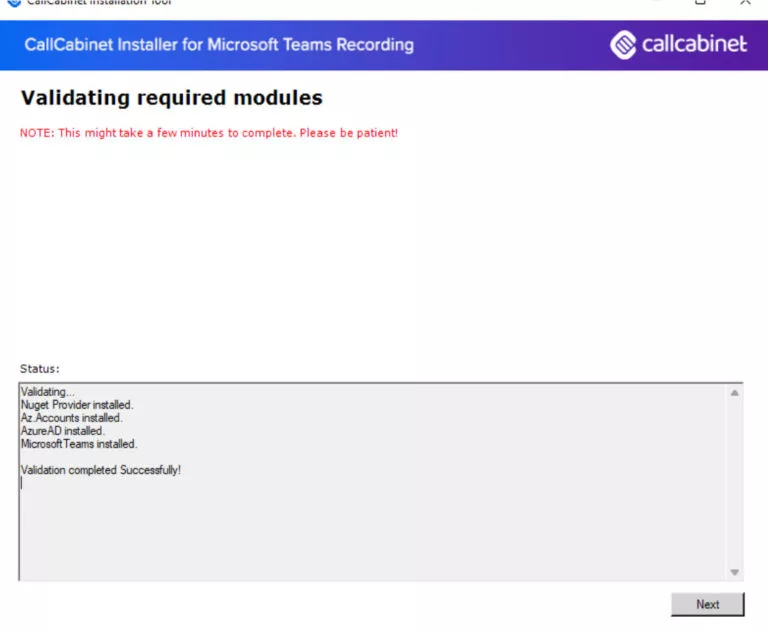
Task: Click the status box scroll up arrow
Action: pyautogui.click(x=734, y=392)
